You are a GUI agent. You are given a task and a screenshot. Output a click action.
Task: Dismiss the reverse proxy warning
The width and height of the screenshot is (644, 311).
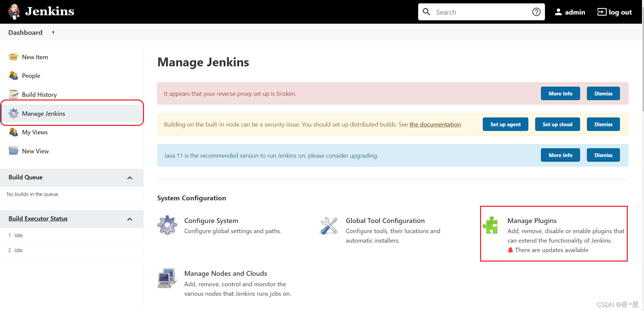pos(603,93)
